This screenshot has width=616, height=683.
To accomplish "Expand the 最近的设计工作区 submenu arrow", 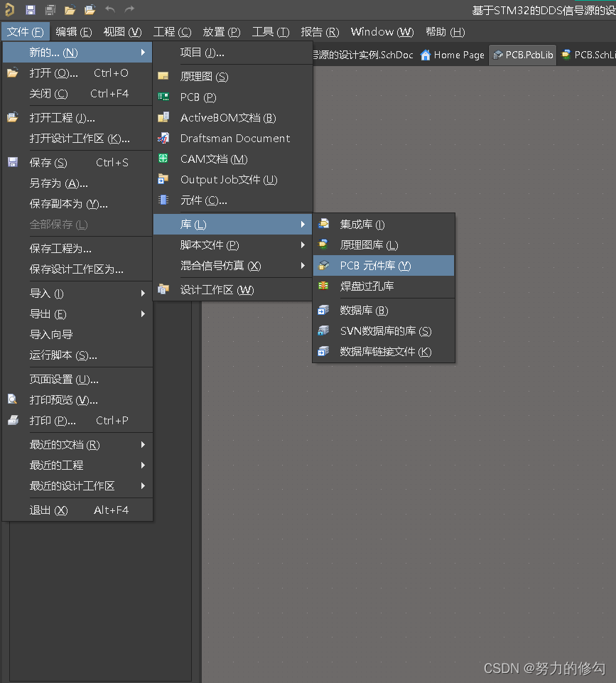I will point(143,485).
